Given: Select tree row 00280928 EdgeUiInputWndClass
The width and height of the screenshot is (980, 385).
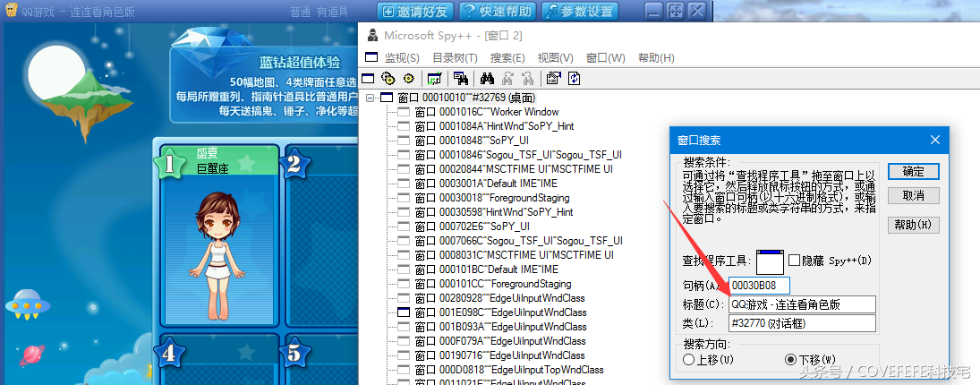Looking at the screenshot, I should 500,299.
